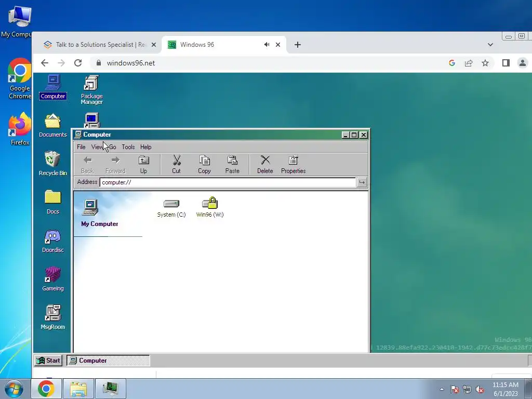Screen dimensions: 532x399
Task: Open the File menu
Action: tap(81, 147)
